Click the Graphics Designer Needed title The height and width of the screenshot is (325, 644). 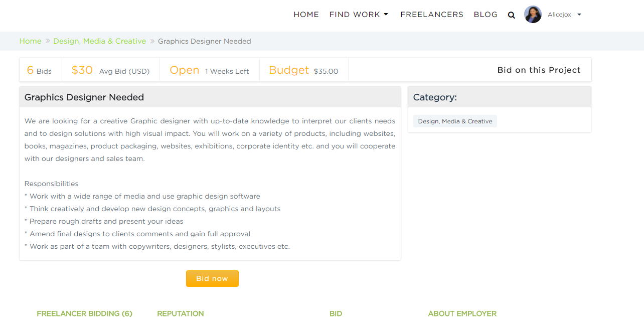click(x=84, y=97)
